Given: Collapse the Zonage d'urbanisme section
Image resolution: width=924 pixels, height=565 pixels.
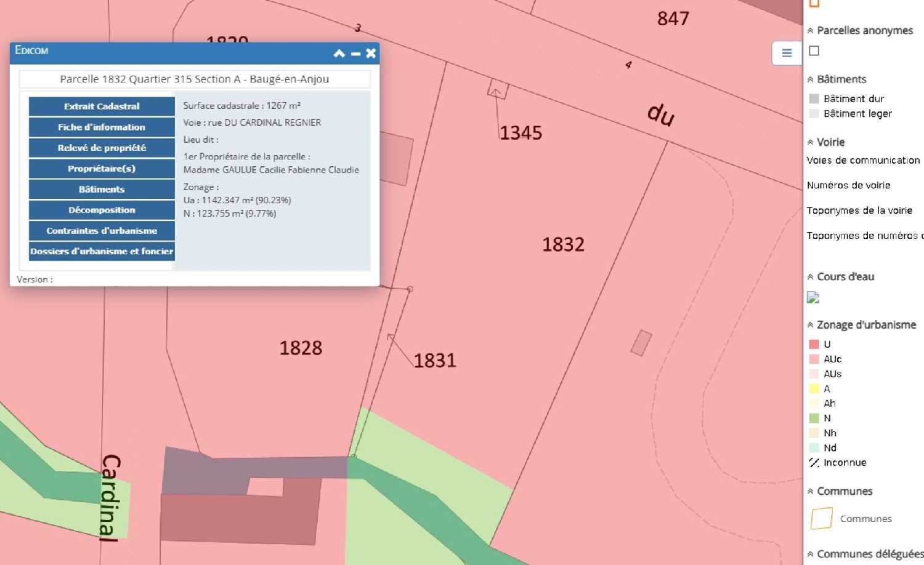Looking at the screenshot, I should click(811, 325).
